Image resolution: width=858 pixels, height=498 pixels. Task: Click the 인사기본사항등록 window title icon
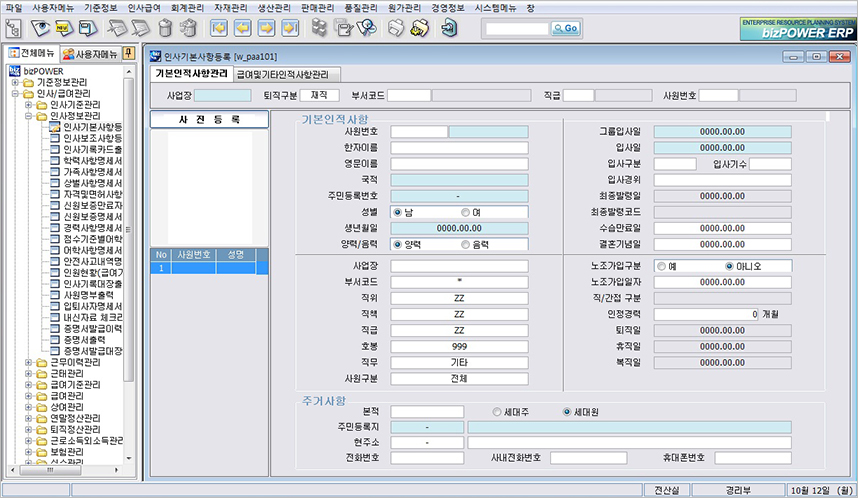point(156,56)
